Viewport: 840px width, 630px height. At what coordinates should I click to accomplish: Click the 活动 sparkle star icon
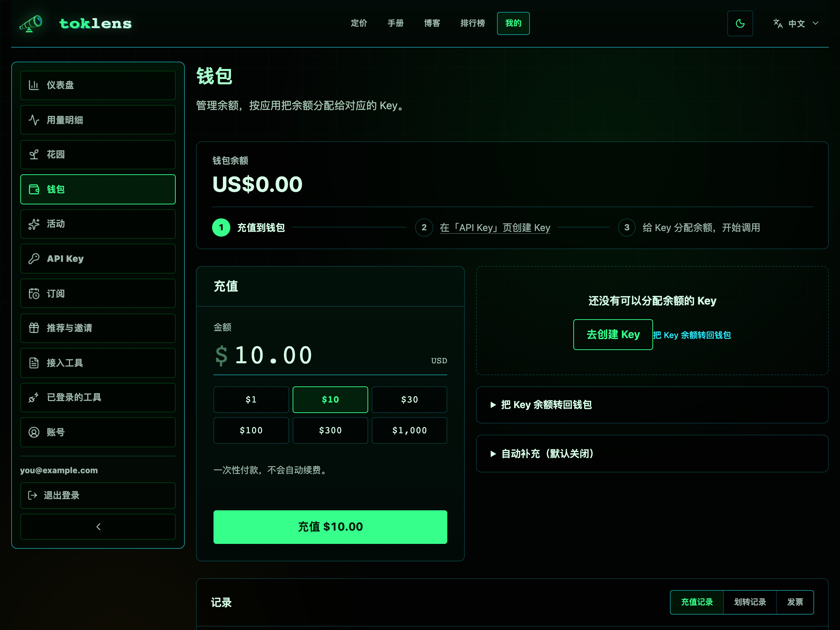click(x=34, y=224)
